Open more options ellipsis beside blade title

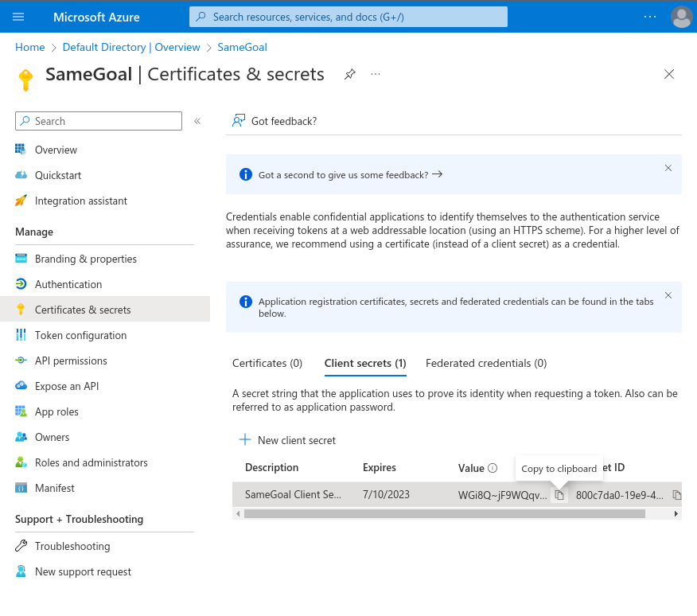click(376, 74)
